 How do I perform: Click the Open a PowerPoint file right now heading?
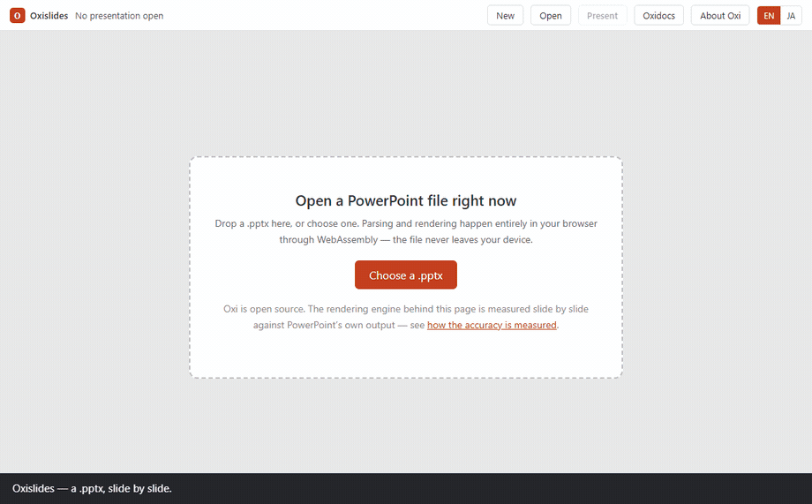[405, 200]
